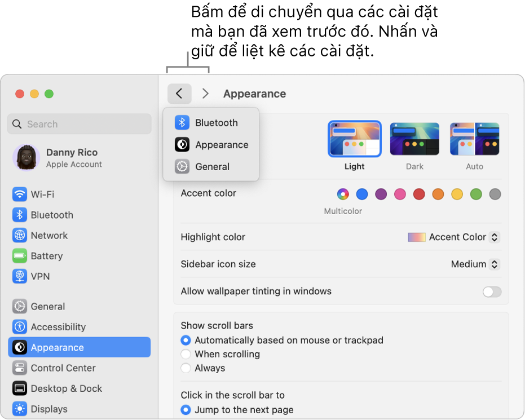Click the Battery icon in sidebar

pyautogui.click(x=20, y=256)
